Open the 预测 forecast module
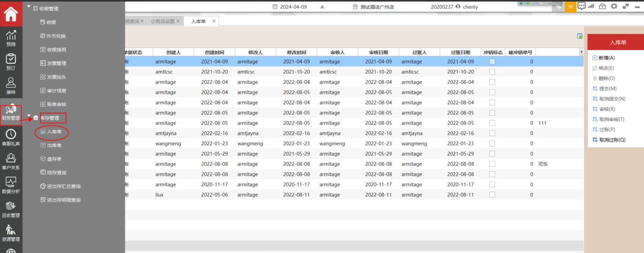 coord(11,38)
